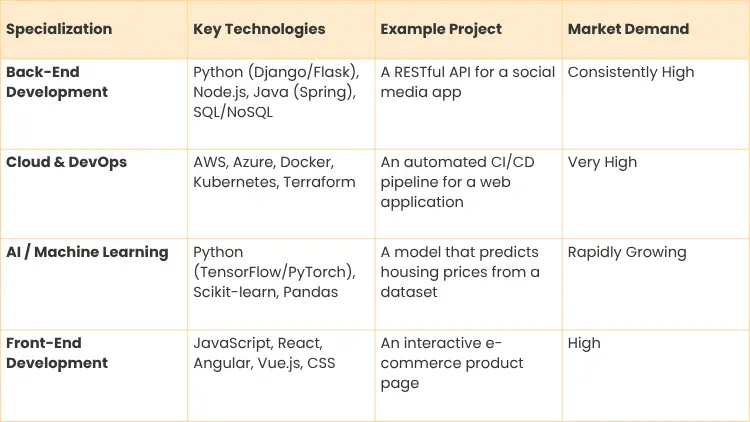750x422 pixels.
Task: Click the Rapidly Growing demand cell
Action: [x=627, y=252]
